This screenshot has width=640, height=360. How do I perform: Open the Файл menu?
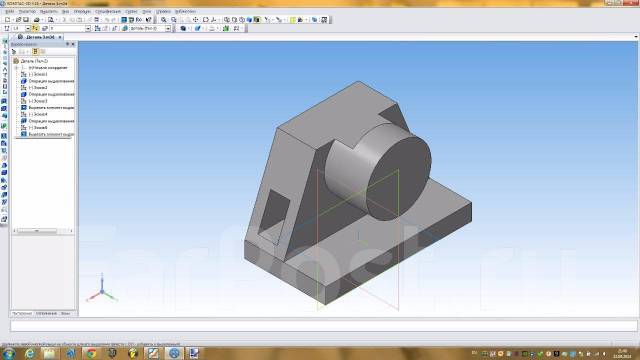coord(9,11)
